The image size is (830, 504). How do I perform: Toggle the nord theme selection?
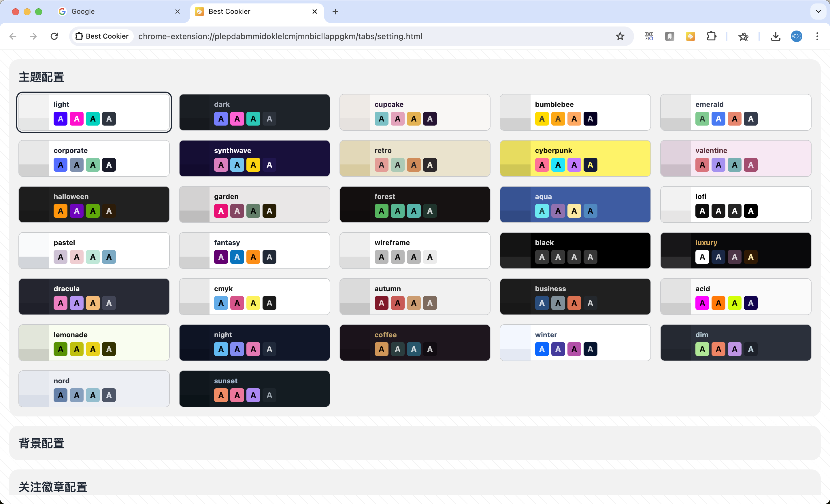(94, 389)
